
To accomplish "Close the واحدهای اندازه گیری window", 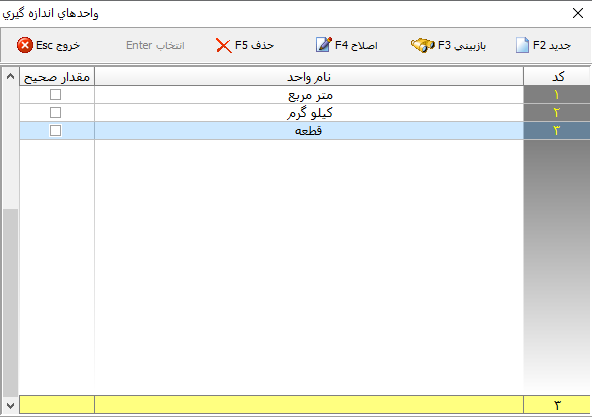I will pyautogui.click(x=578, y=13).
